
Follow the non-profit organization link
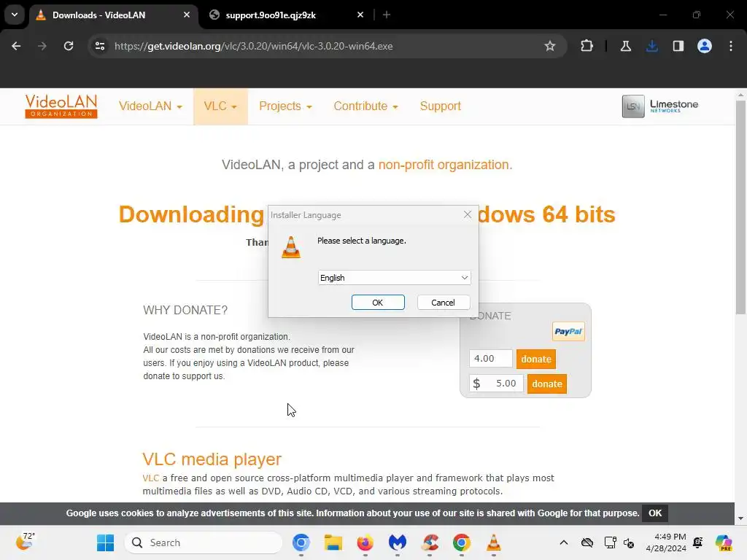[444, 165]
